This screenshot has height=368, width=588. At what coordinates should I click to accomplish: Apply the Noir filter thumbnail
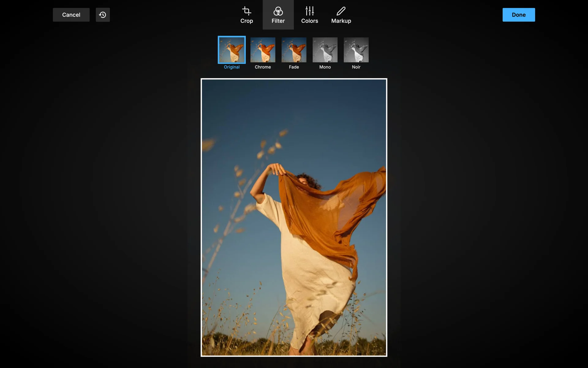pyautogui.click(x=356, y=50)
